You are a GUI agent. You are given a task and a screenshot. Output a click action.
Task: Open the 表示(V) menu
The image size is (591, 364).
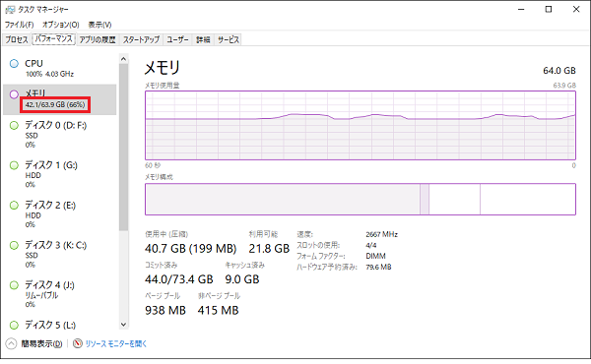click(x=99, y=25)
